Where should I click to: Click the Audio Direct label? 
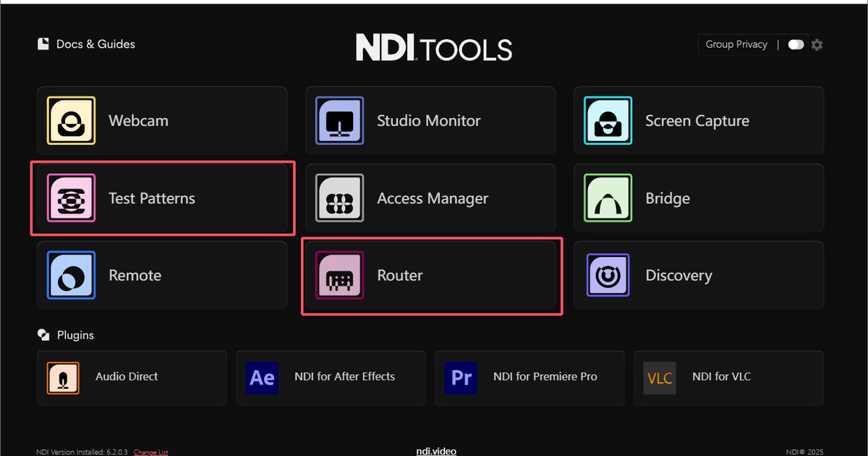(127, 376)
